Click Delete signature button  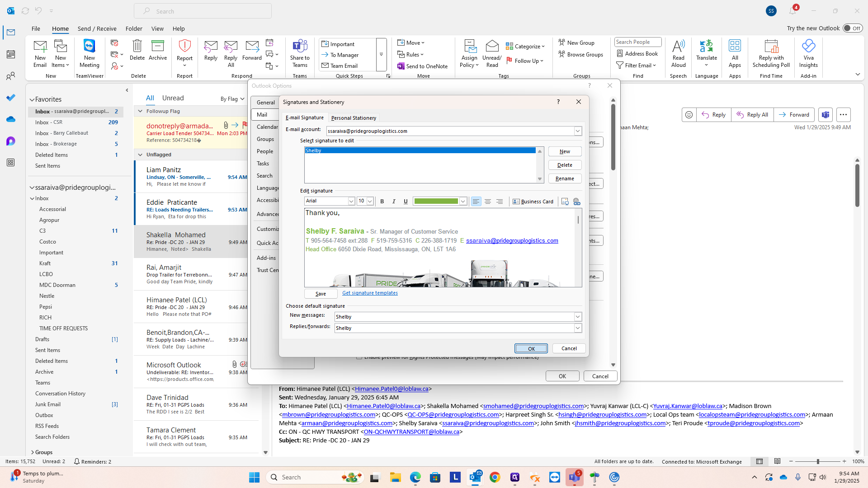coord(565,165)
